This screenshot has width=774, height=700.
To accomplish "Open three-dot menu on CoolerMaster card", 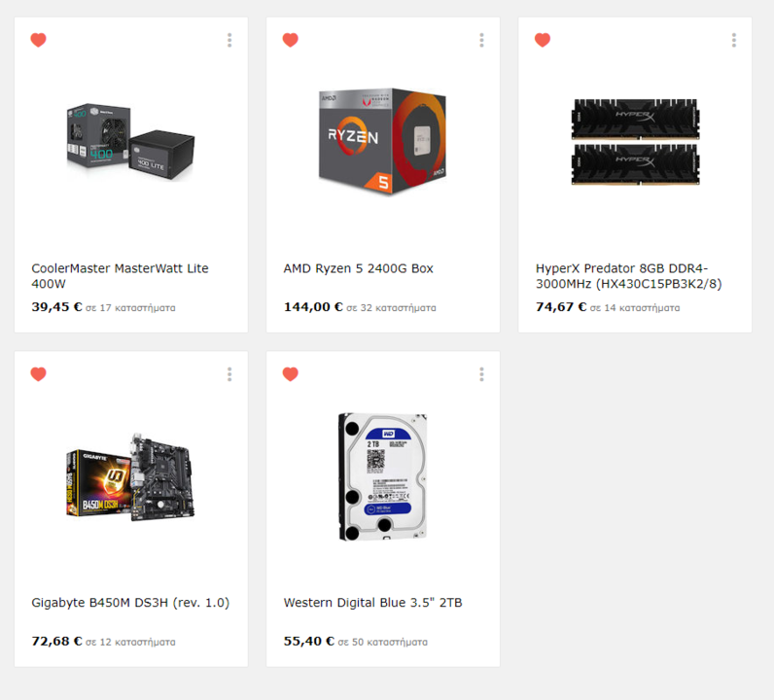I will pos(229,40).
